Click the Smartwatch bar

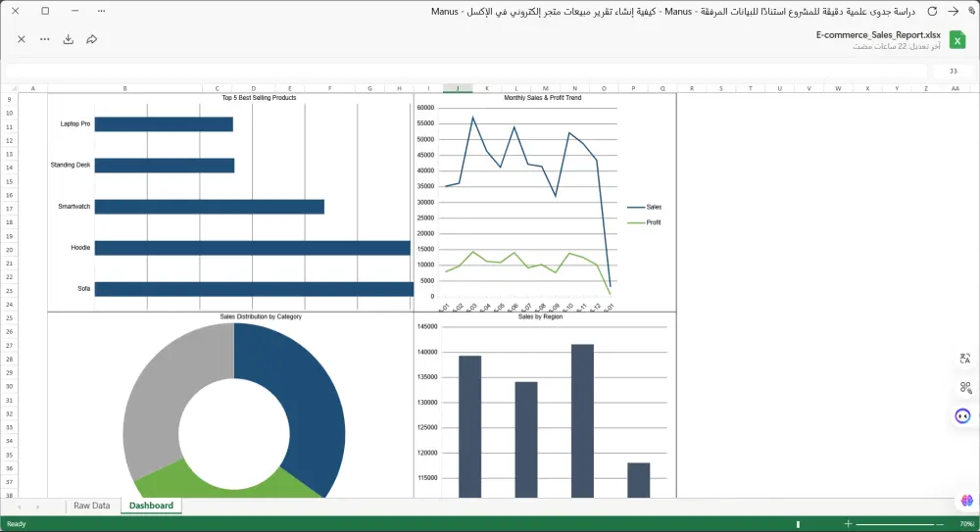coord(210,207)
